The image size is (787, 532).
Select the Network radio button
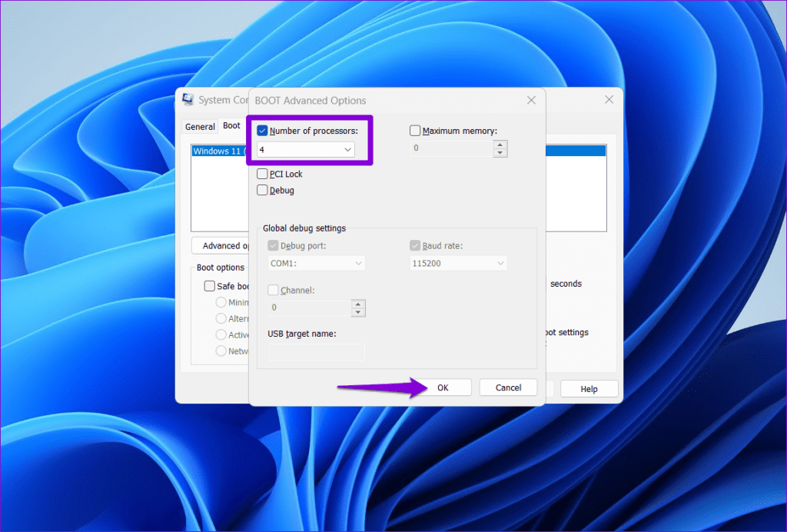coord(221,351)
